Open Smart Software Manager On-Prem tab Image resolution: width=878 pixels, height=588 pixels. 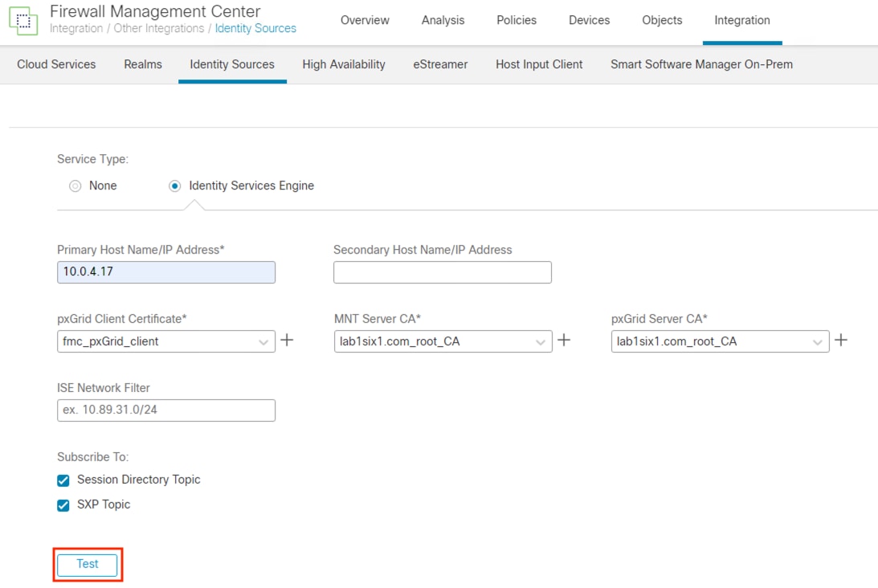(x=701, y=64)
